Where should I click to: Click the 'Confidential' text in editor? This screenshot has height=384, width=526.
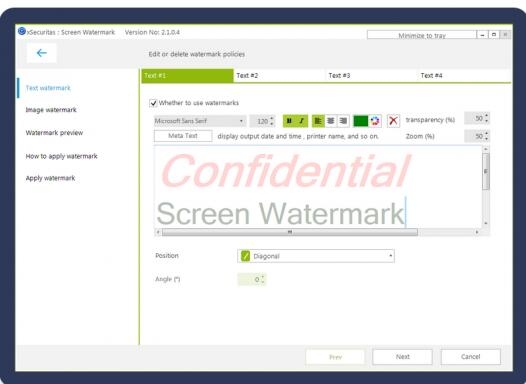coord(285,171)
